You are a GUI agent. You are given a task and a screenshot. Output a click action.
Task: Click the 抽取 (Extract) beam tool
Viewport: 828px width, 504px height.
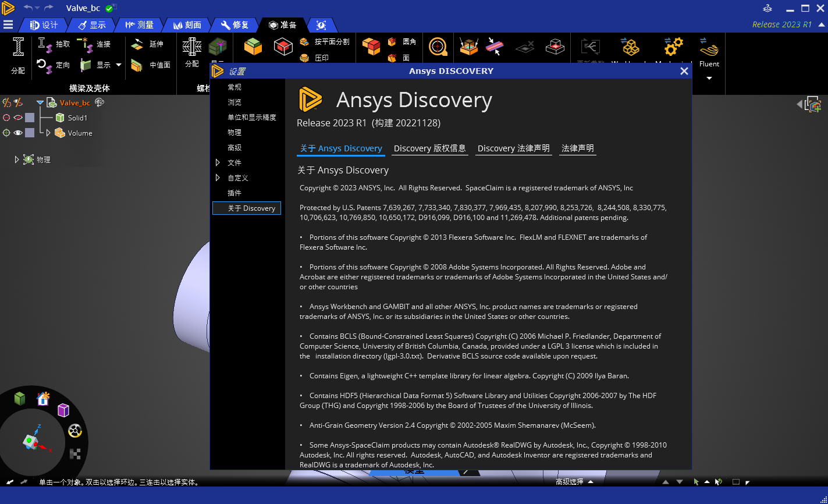tap(54, 44)
